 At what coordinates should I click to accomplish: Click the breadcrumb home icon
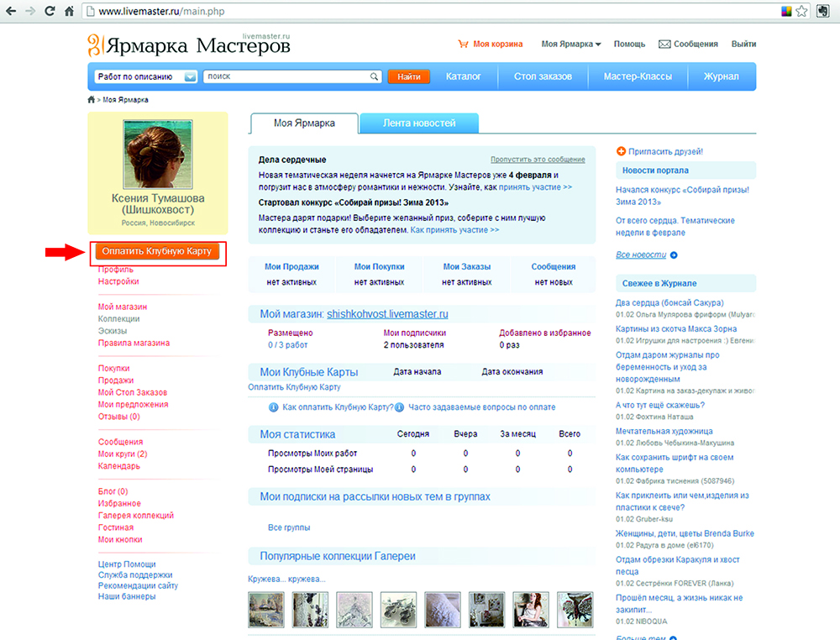(x=91, y=100)
